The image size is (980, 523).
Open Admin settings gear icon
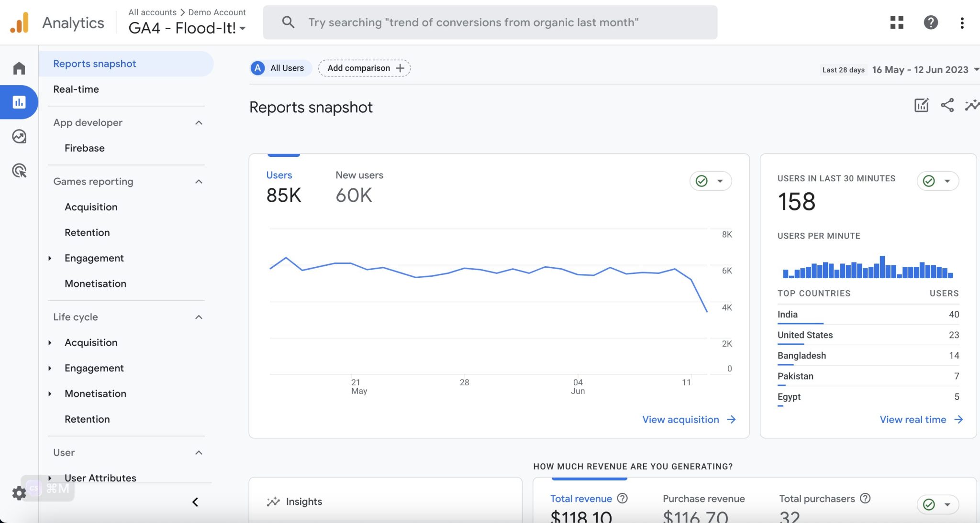coord(19,493)
